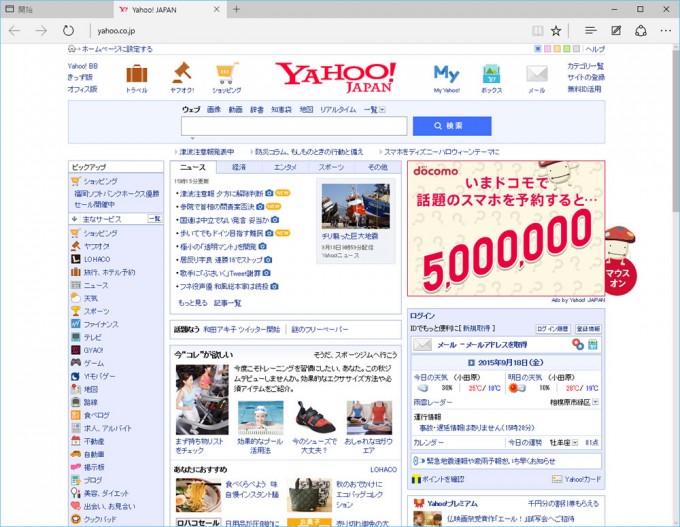
Task: Open the もっと見る link under the news list
Action: pyautogui.click(x=193, y=303)
